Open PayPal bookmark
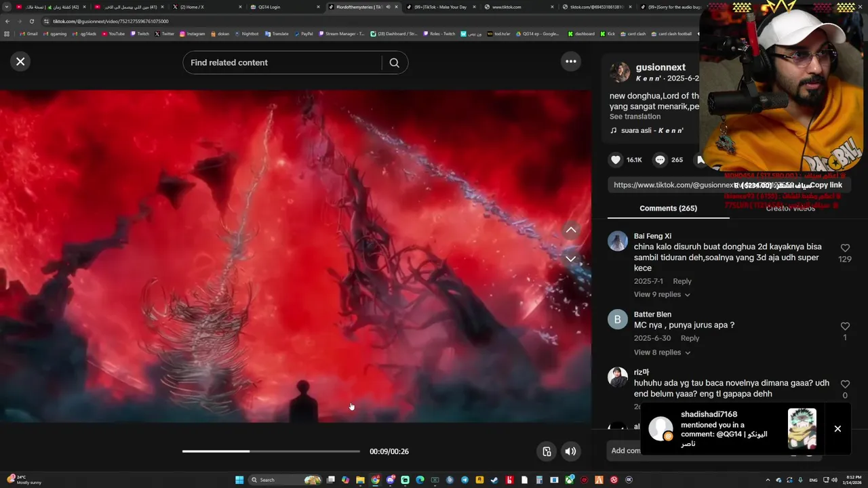The width and height of the screenshot is (868, 488). (x=303, y=33)
